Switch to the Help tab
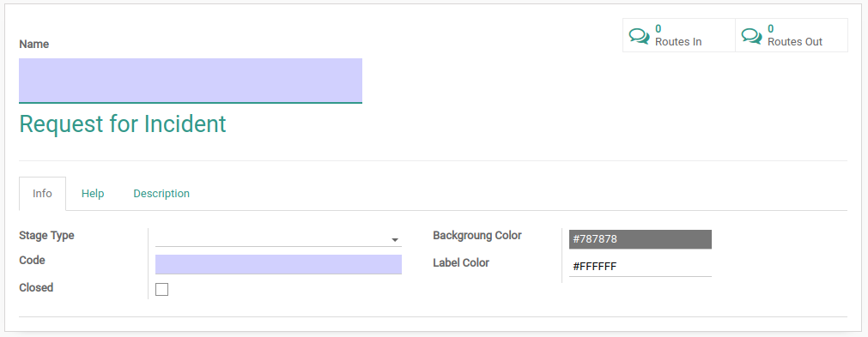 [x=93, y=193]
